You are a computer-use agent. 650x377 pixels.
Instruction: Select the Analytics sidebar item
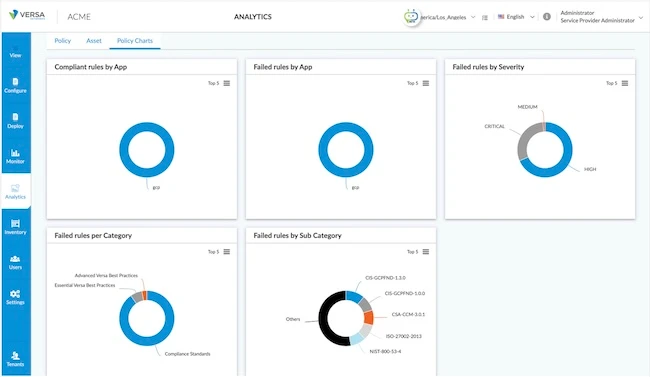(15, 192)
